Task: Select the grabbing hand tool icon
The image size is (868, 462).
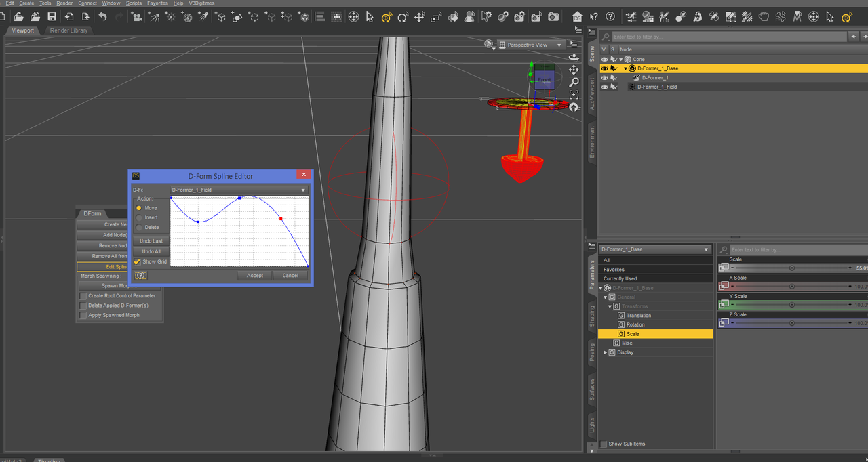Action: [x=764, y=17]
